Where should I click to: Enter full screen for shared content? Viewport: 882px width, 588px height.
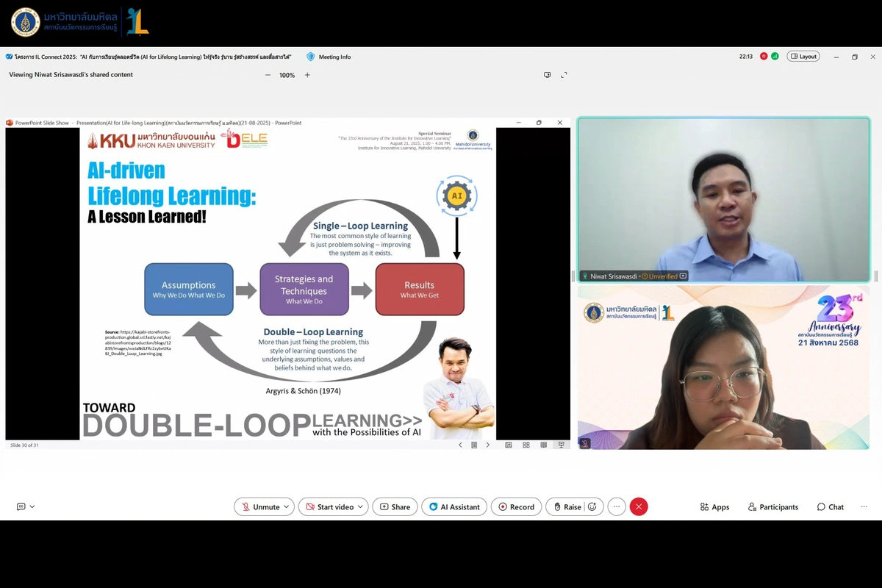(x=564, y=75)
